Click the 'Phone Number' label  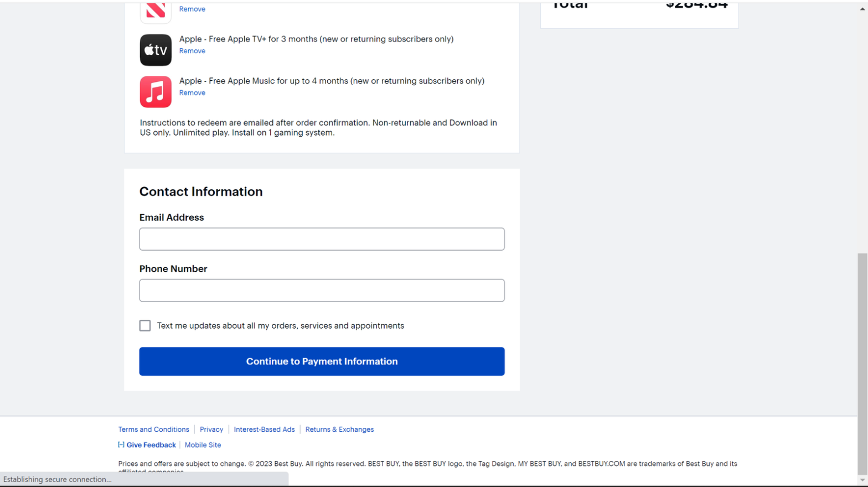tap(173, 269)
